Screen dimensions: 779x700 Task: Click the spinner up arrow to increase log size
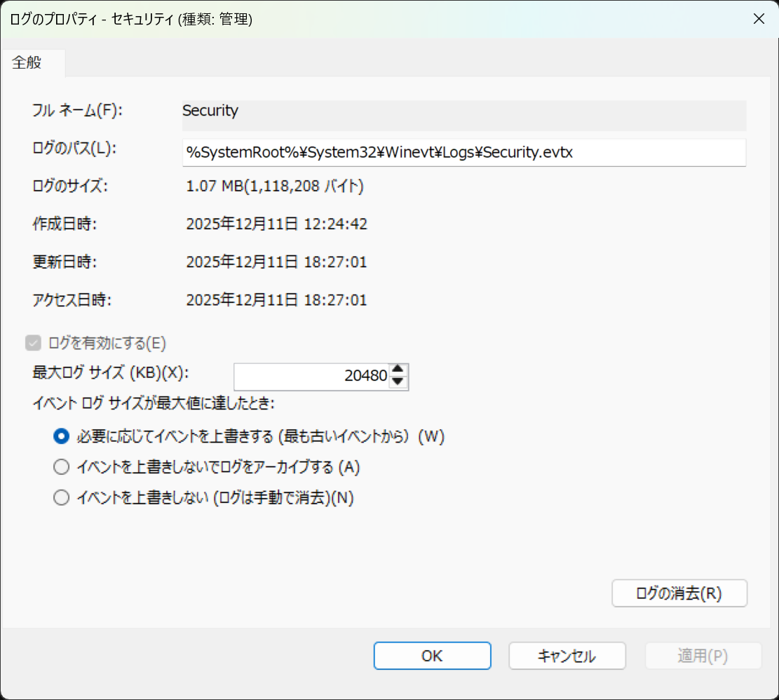pos(398,371)
